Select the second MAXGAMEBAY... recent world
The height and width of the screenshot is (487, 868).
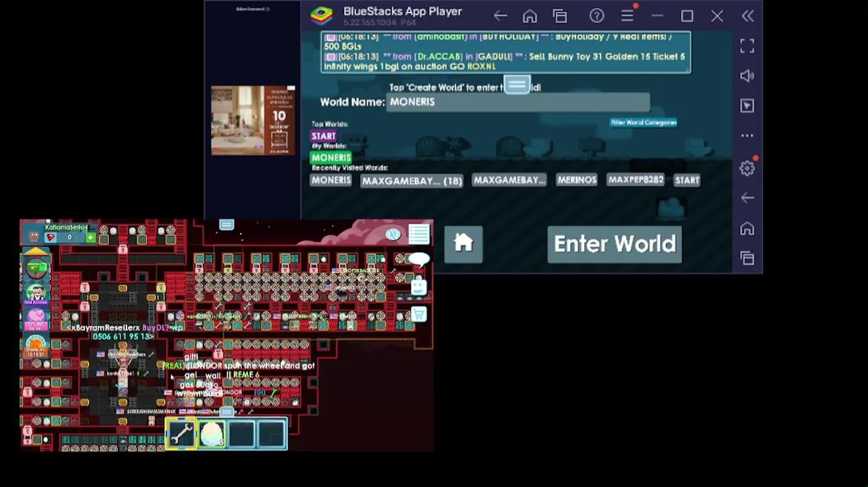(x=509, y=180)
